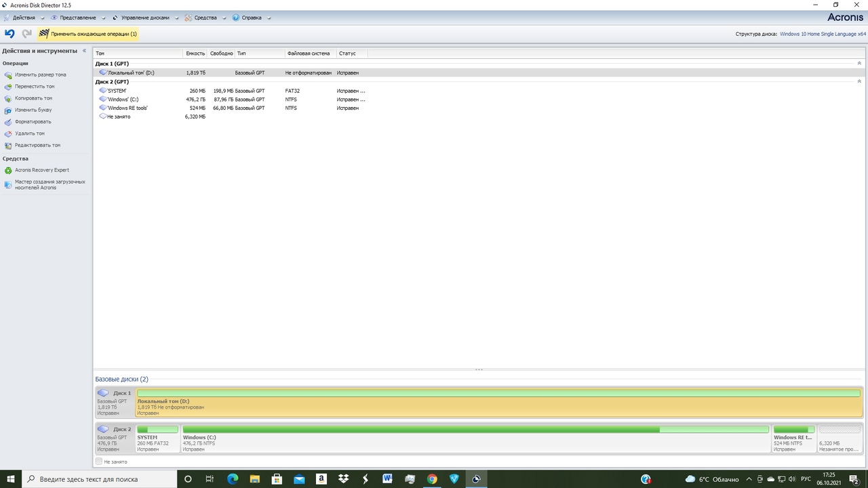Open File Explorer from the taskbar
The image size is (868, 488).
pos(254,479)
